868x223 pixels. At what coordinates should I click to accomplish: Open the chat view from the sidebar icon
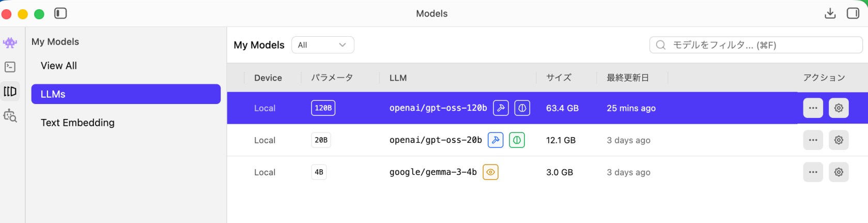click(10, 42)
